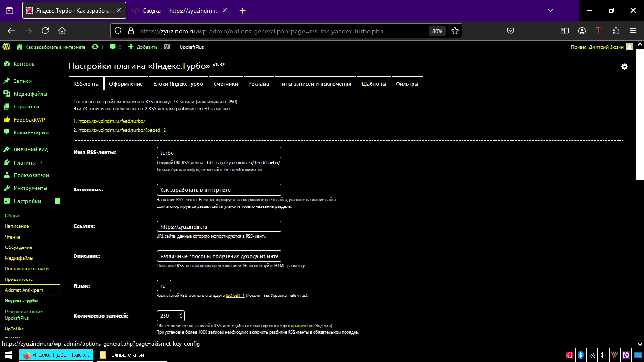The image size is (644, 362).
Task: Open extensions puzzle icon
Action: pos(616,31)
